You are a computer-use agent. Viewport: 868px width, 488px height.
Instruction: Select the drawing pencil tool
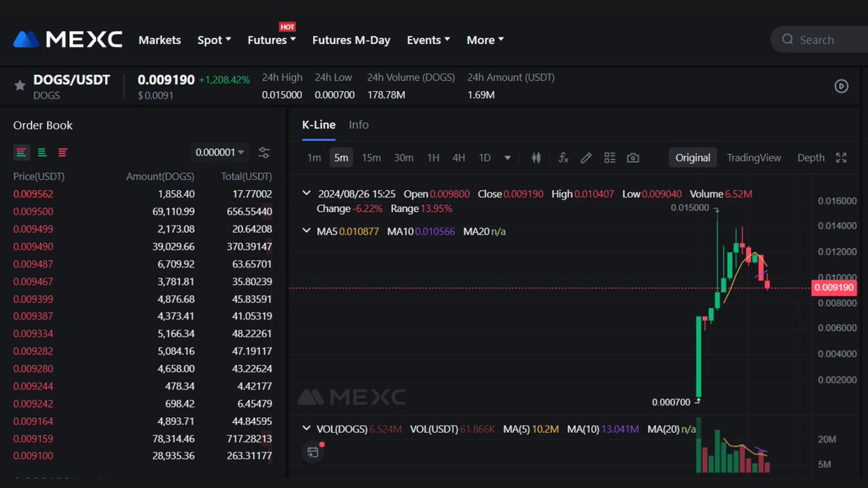587,158
